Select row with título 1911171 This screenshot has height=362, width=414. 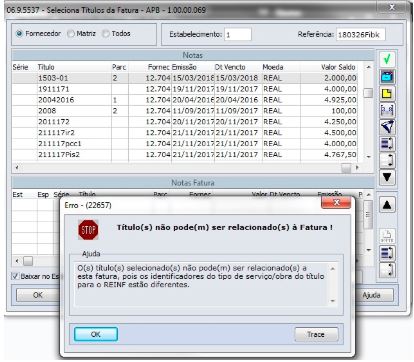[185, 89]
